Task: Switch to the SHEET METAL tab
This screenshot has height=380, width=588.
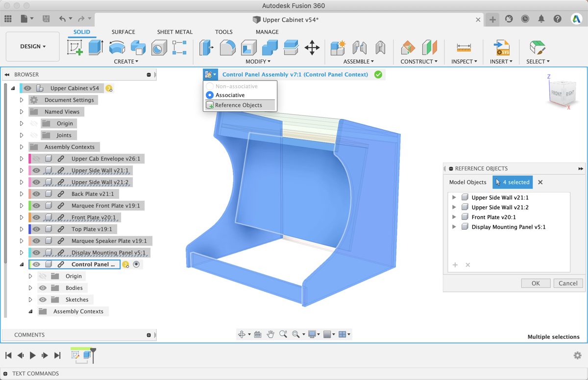Action: 174,32
